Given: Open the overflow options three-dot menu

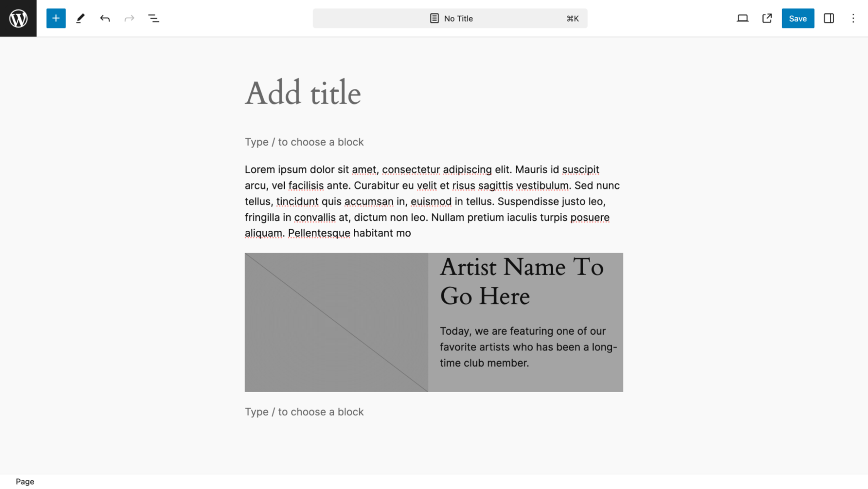Looking at the screenshot, I should click(x=853, y=18).
